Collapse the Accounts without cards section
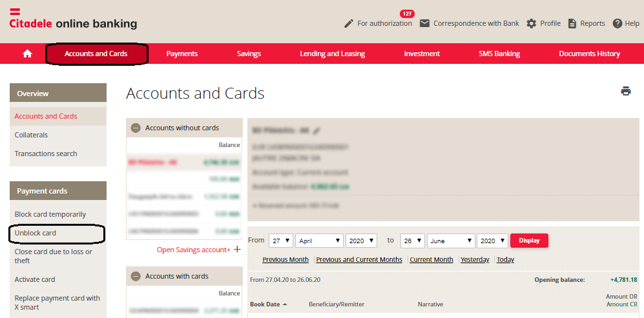Screen dimensions: 644x318 click(136, 128)
